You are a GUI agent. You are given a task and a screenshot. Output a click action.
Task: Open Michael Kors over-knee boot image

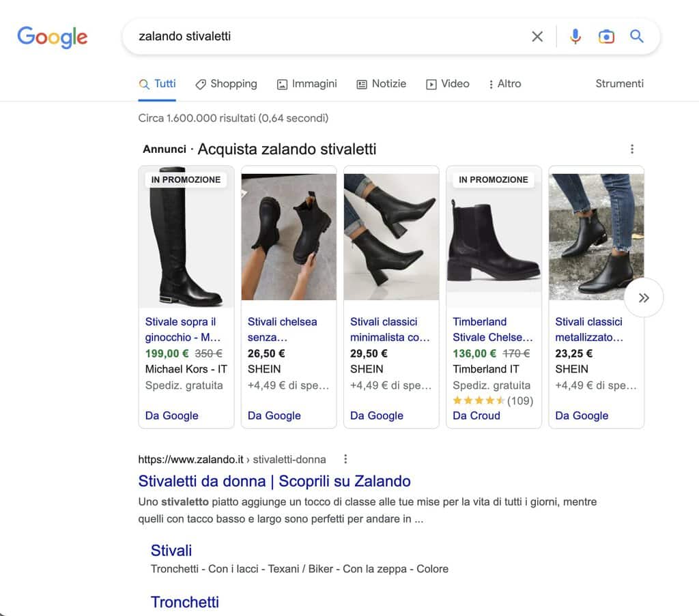click(x=186, y=237)
